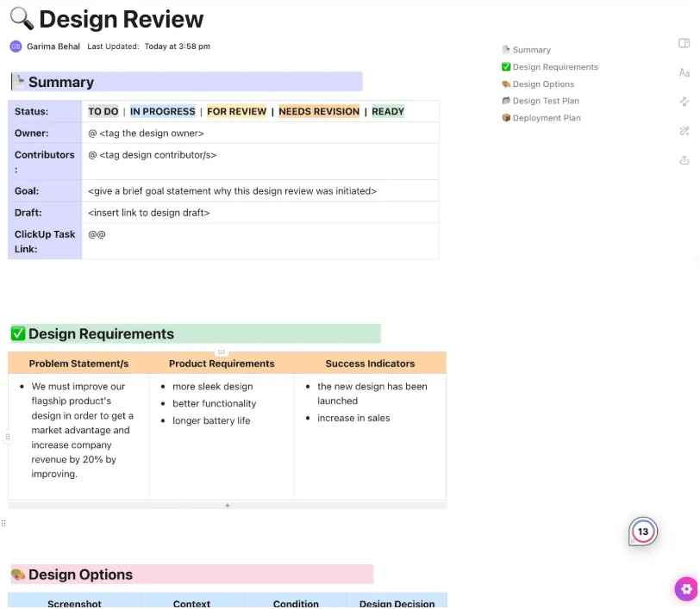Click Garima Behal's avatar icon
700x609 pixels.
(x=16, y=47)
